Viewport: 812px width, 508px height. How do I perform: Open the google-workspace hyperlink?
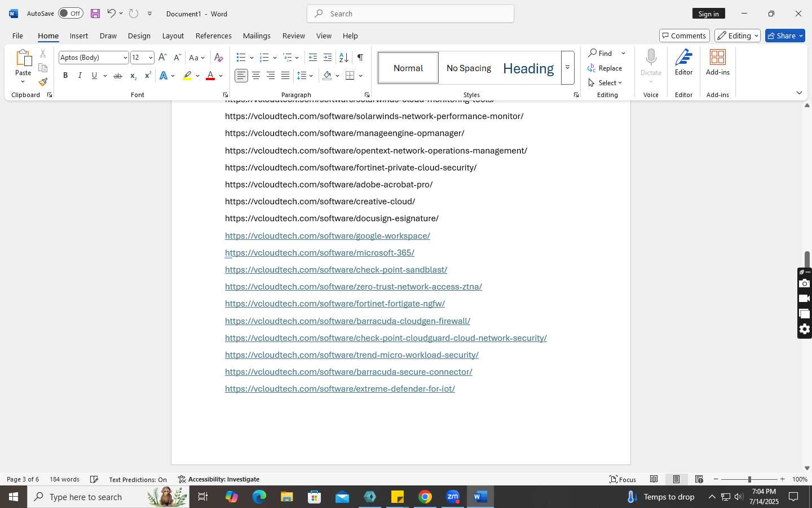tap(328, 236)
